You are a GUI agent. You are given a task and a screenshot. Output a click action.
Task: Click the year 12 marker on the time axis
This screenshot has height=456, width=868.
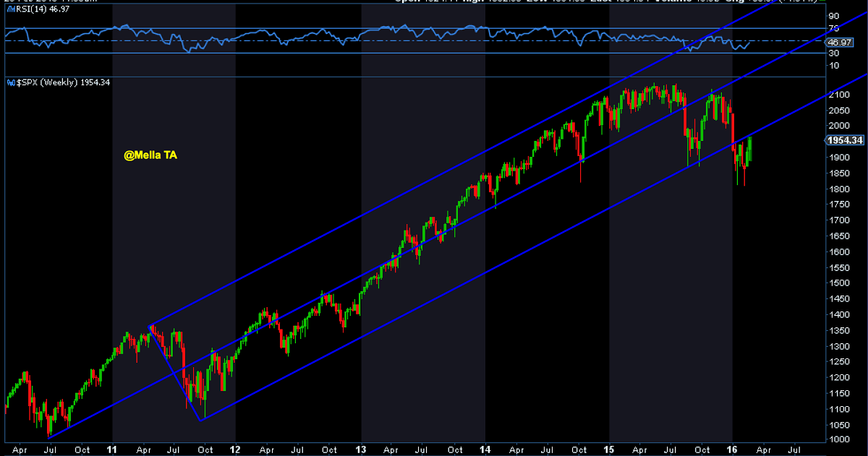(x=236, y=449)
